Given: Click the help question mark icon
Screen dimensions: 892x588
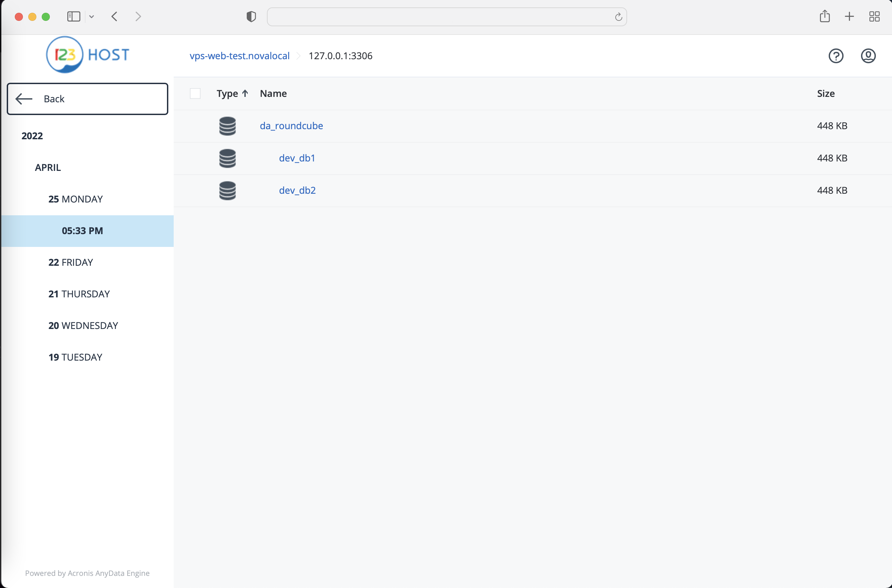Looking at the screenshot, I should coord(836,56).
